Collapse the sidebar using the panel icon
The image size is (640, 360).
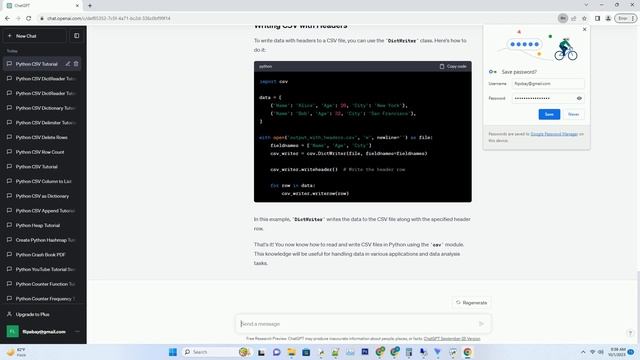click(77, 36)
